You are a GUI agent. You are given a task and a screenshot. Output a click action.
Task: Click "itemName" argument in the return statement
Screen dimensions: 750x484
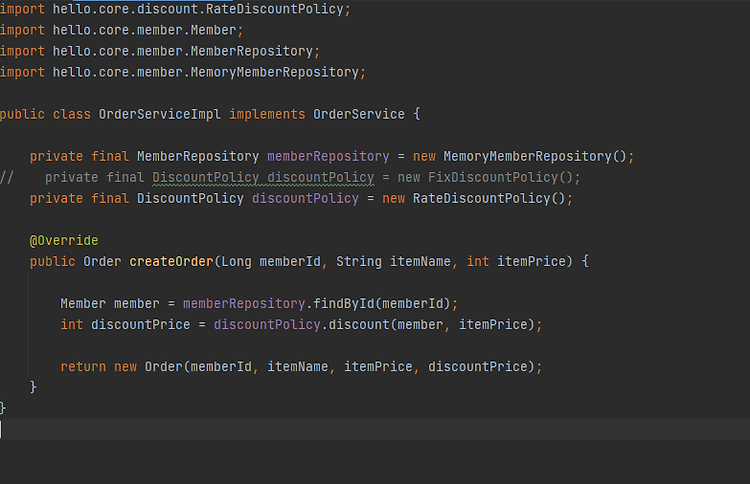298,367
